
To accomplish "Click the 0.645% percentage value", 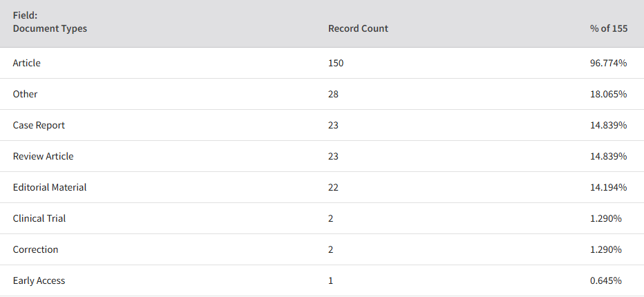I will click(606, 280).
